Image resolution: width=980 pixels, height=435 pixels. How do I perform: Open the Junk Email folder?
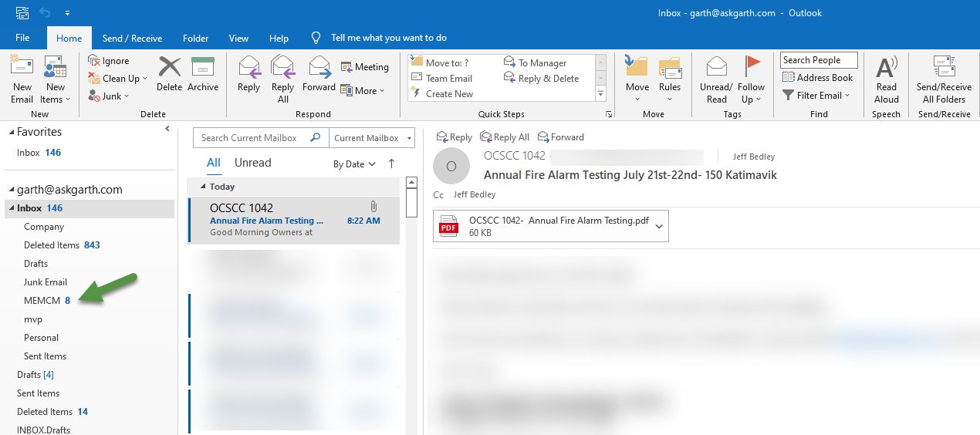46,282
